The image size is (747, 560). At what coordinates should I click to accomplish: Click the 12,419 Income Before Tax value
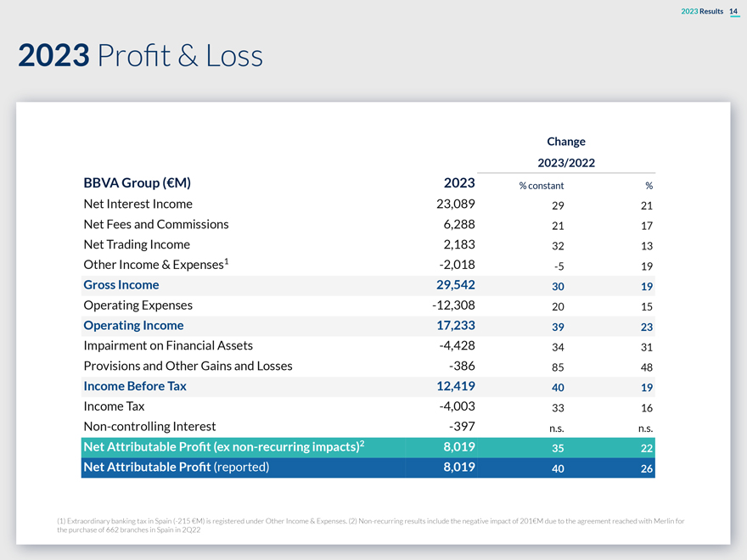pyautogui.click(x=448, y=386)
